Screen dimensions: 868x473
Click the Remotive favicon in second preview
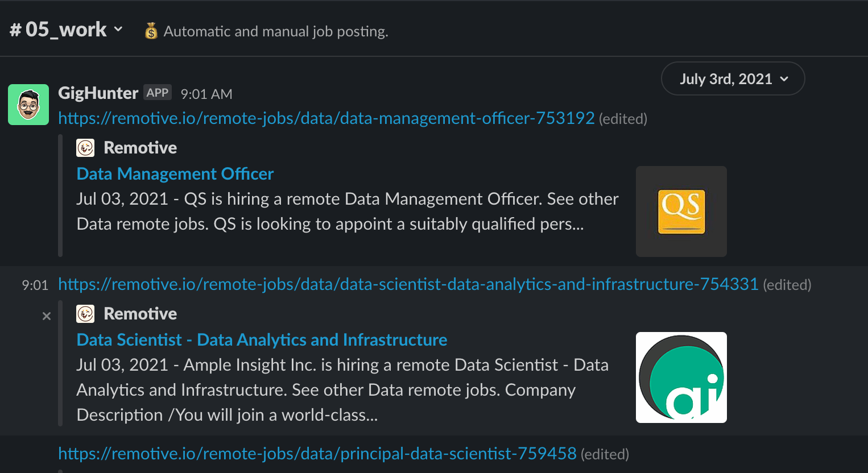(x=85, y=314)
